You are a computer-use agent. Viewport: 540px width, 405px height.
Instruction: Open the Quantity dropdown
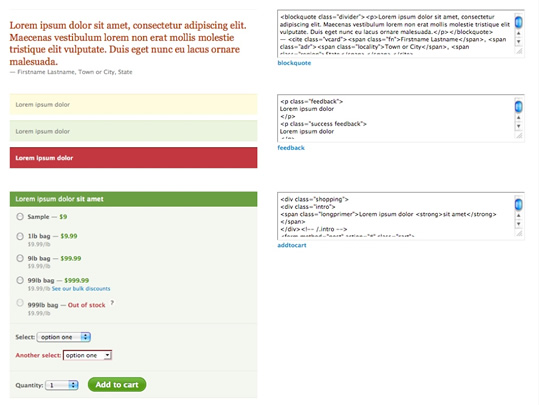[62, 385]
